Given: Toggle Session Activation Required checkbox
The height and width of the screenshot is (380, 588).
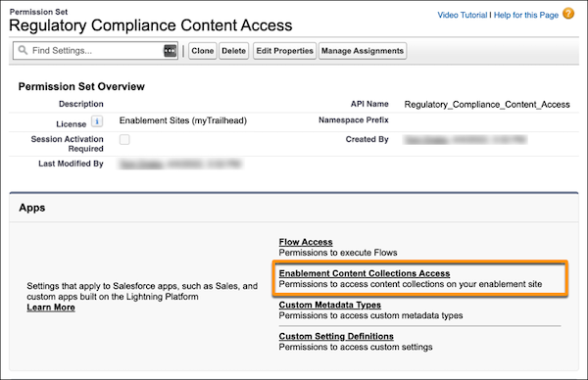Looking at the screenshot, I should tap(124, 139).
